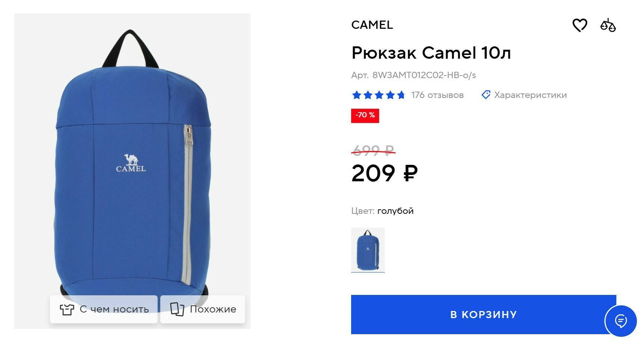644x348 pixels.
Task: Show similar items via 'Похожие'
Action: [202, 309]
